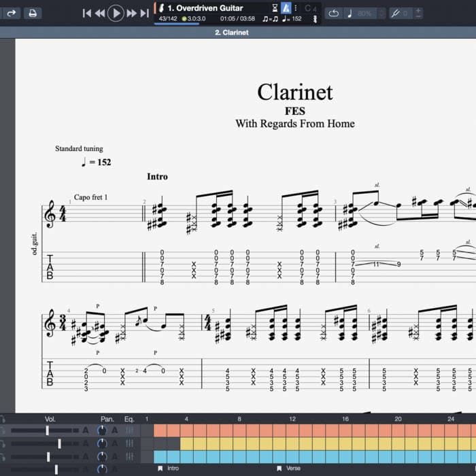Screen dimensions: 476x476
Task: Toggle volume automation 'A' on third track
Action: 86,457
